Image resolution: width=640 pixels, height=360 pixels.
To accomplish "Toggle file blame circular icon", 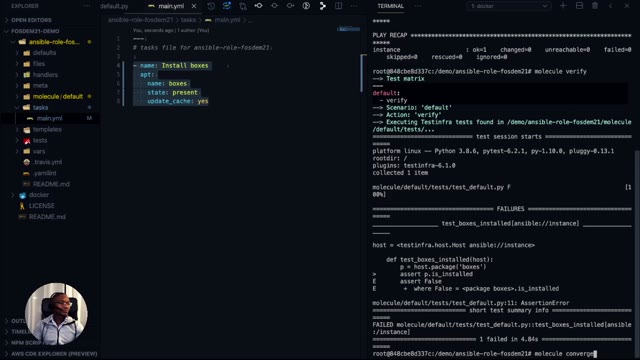I will pos(306,6).
